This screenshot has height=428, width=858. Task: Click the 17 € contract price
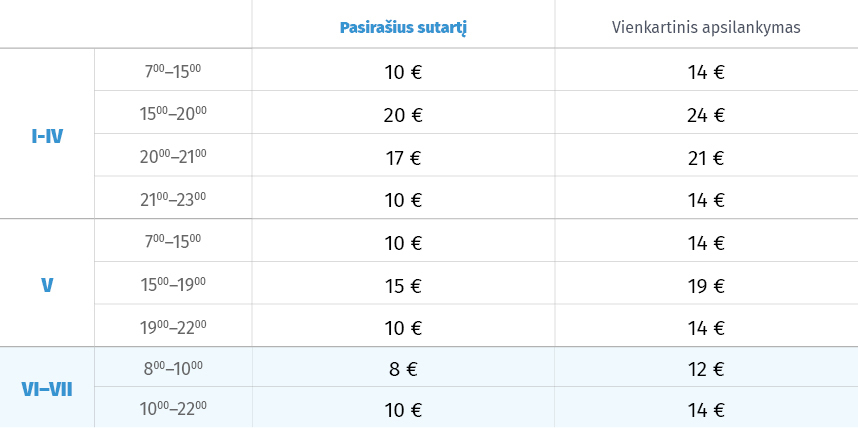pyautogui.click(x=403, y=158)
